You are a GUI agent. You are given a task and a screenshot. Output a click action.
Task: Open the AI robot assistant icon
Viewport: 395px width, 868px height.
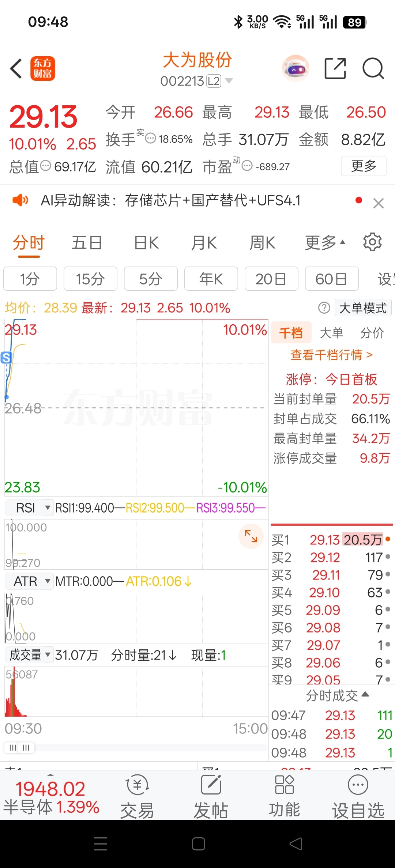[x=296, y=68]
